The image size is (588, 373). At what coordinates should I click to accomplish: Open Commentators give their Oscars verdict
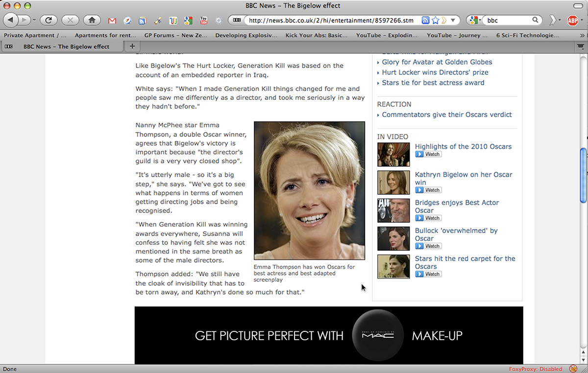click(447, 115)
